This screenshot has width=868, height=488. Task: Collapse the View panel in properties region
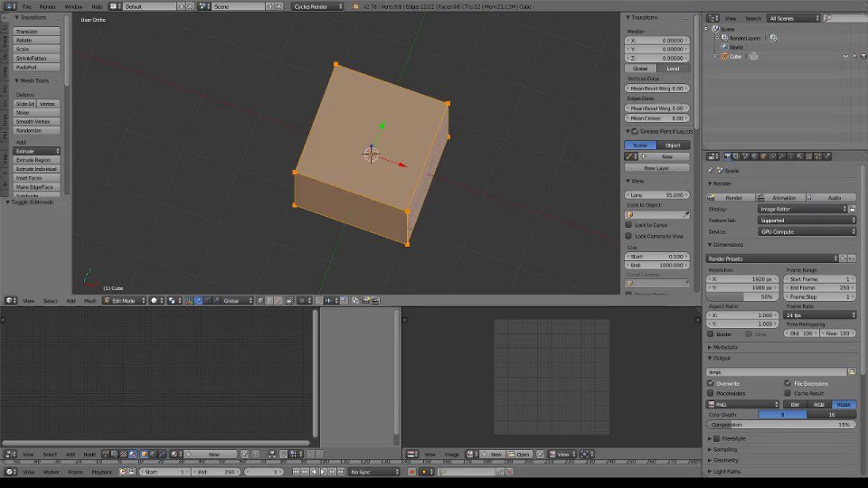tap(636, 181)
